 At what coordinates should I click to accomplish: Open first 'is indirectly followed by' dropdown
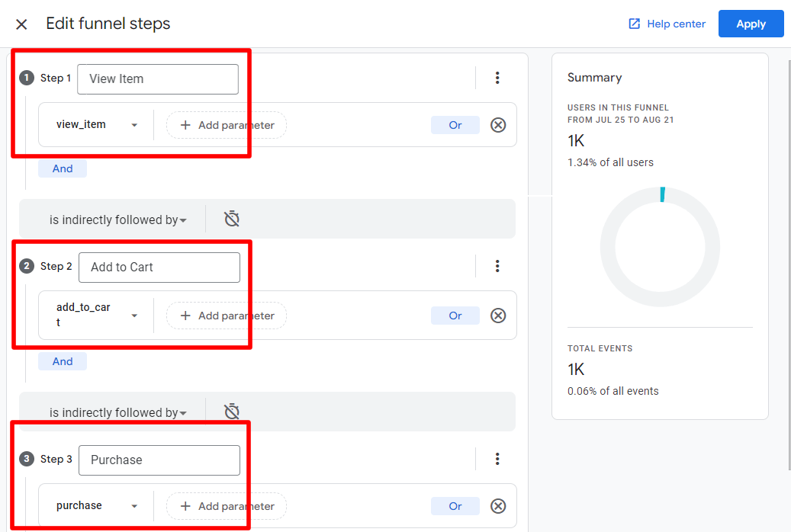tap(118, 220)
